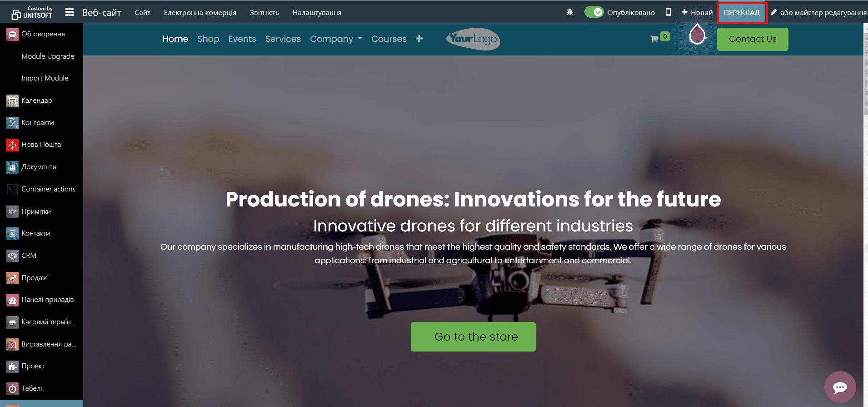Open the CRM app in sidebar

29,256
